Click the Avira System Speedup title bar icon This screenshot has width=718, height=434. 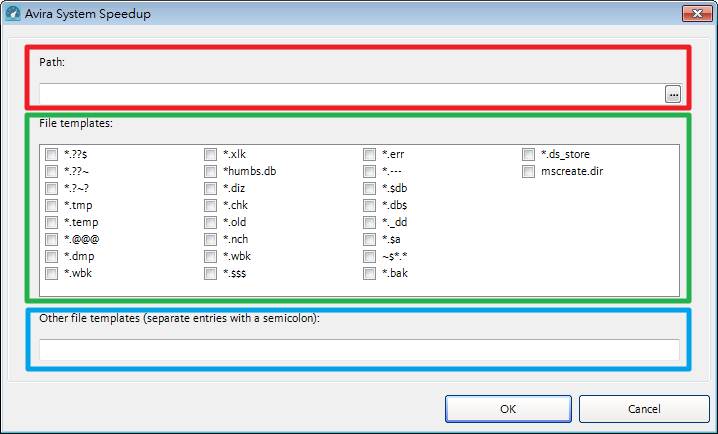(13, 13)
